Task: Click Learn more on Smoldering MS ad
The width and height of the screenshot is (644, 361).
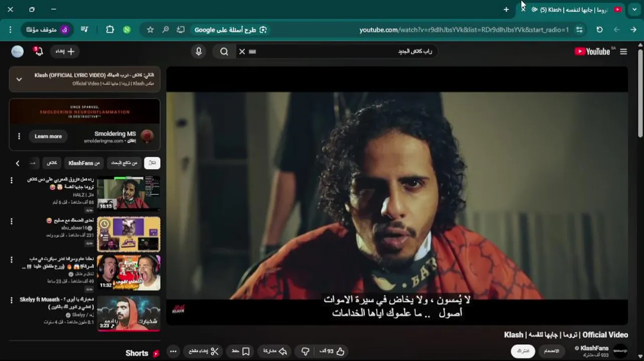Action: click(x=48, y=136)
